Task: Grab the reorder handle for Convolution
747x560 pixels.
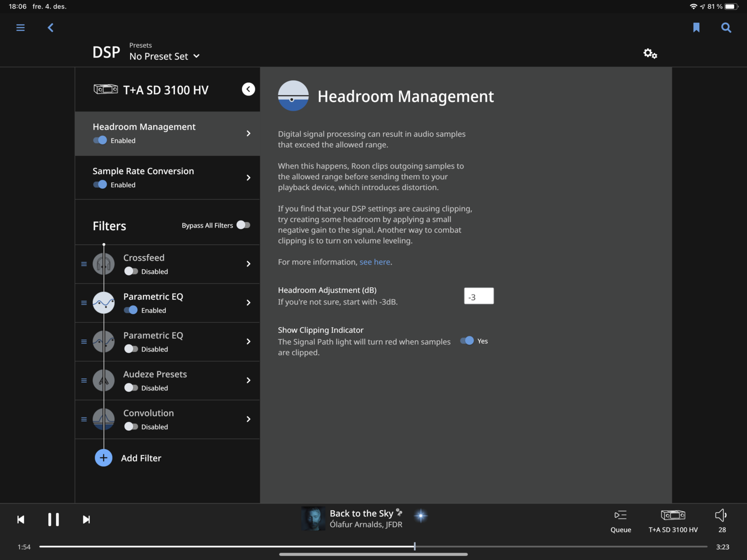Action: coord(84,419)
